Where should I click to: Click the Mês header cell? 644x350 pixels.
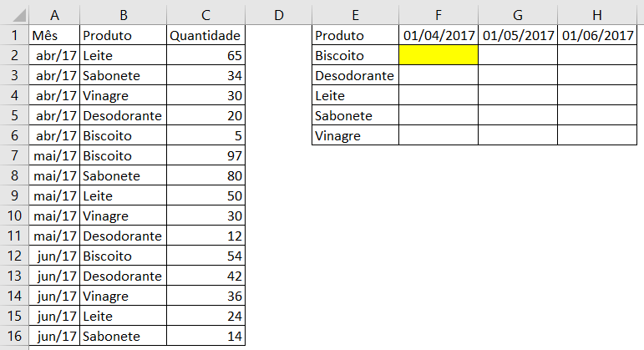(54, 35)
